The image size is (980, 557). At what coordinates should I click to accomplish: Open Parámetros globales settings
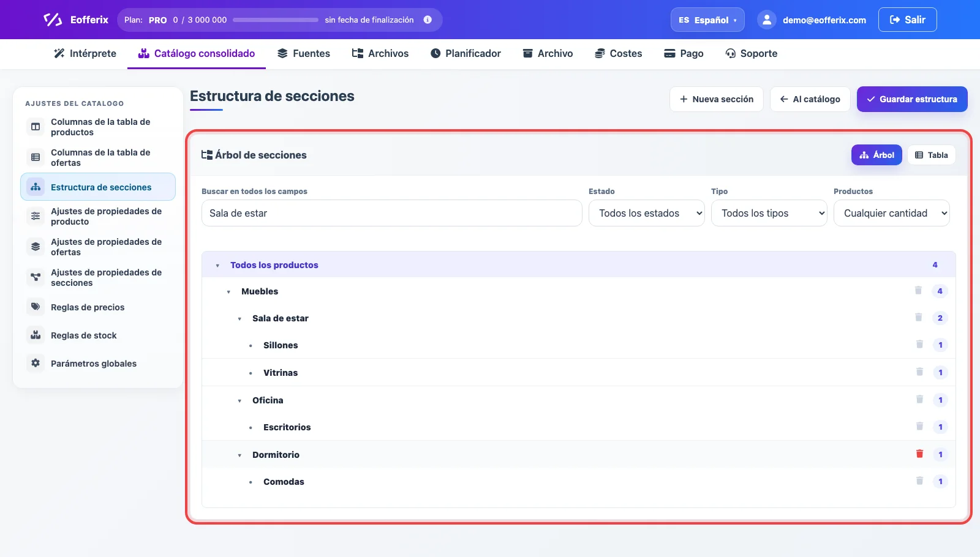pyautogui.click(x=98, y=364)
